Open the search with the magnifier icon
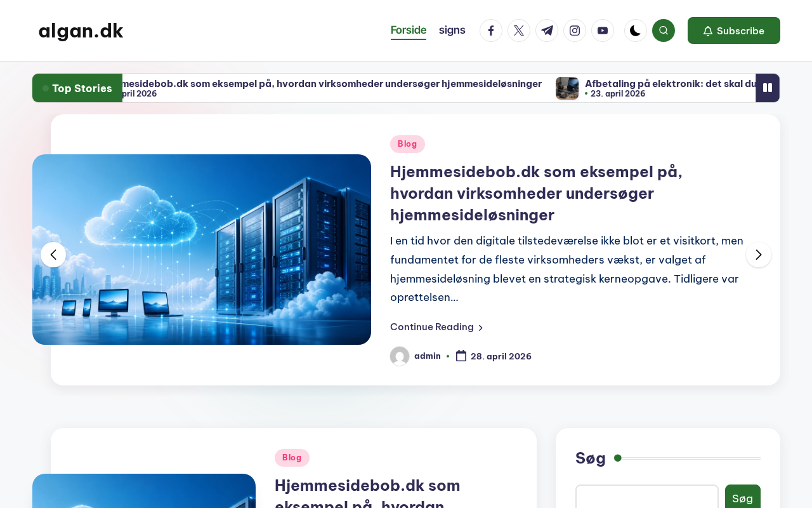812x508 pixels. coord(664,30)
